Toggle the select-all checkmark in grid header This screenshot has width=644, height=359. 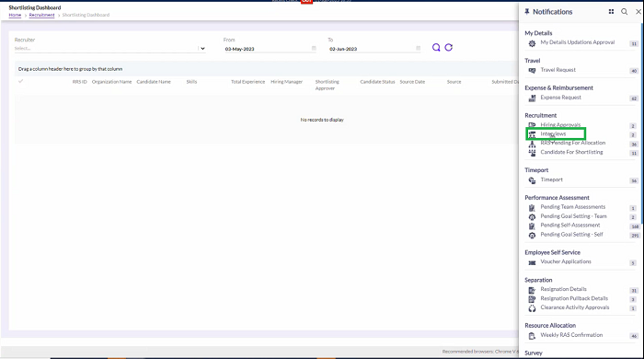(x=21, y=81)
